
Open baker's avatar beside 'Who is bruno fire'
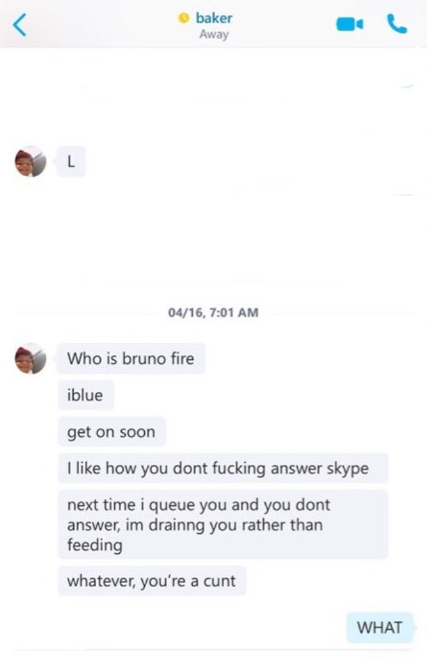(30, 358)
